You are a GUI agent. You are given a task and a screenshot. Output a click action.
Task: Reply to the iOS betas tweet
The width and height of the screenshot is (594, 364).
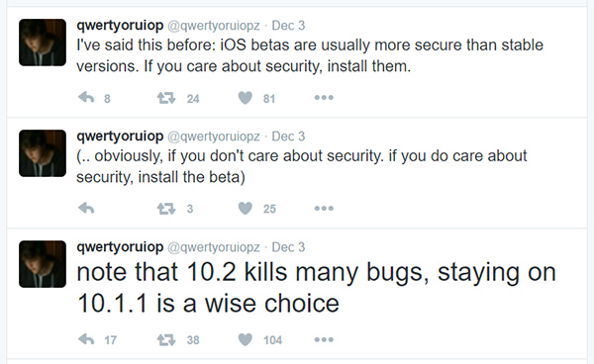pos(86,98)
